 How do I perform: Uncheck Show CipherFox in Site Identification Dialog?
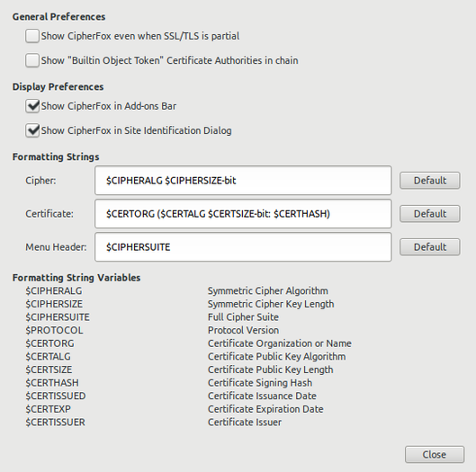point(32,130)
